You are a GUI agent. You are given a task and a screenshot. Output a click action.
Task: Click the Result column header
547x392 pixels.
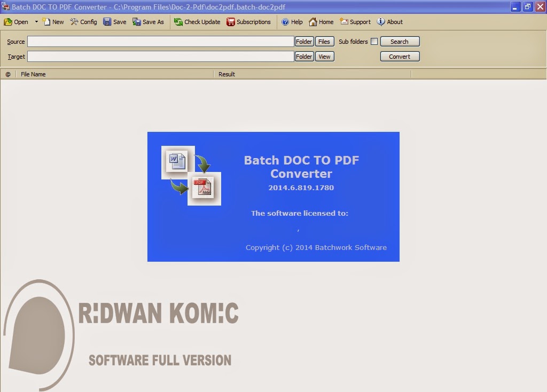pyautogui.click(x=312, y=74)
